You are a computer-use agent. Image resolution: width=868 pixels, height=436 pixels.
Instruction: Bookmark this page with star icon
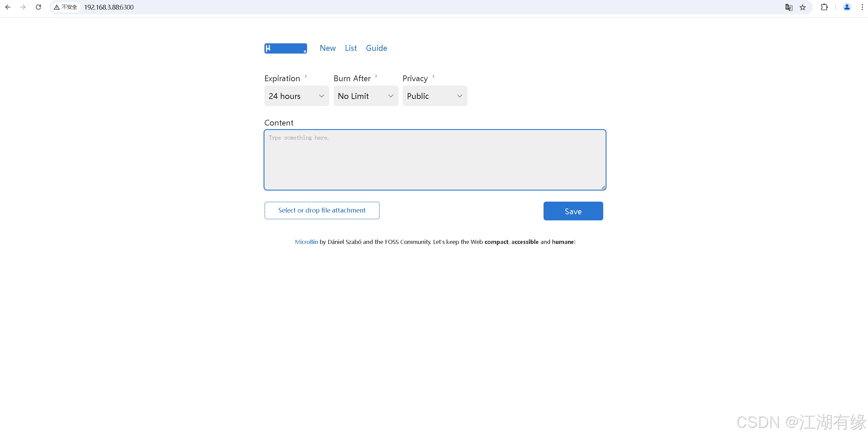(803, 7)
